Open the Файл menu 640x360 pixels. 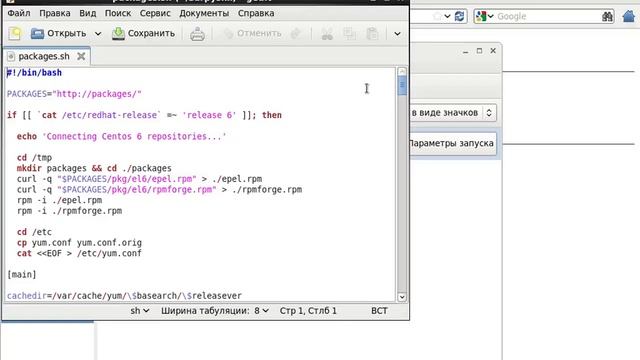point(19,13)
